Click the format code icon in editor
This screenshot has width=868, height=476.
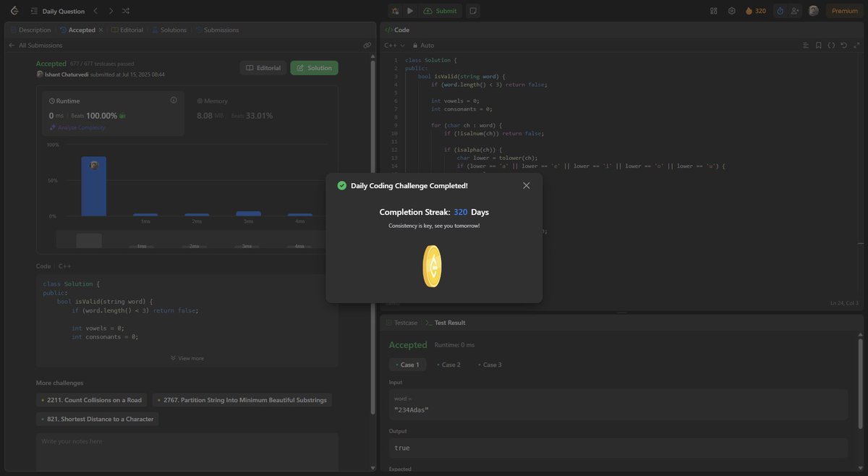coord(806,45)
